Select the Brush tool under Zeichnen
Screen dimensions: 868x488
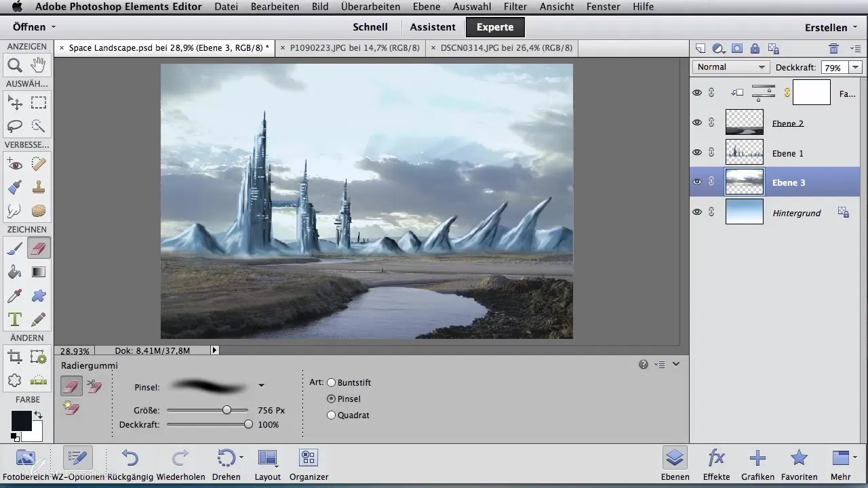coord(15,249)
